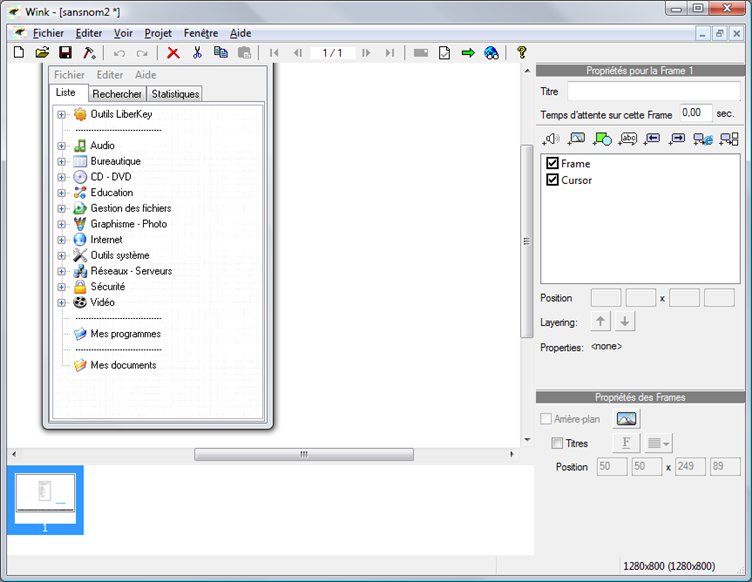752x582 pixels.
Task: Insert a text box callout
Action: pyautogui.click(x=628, y=139)
